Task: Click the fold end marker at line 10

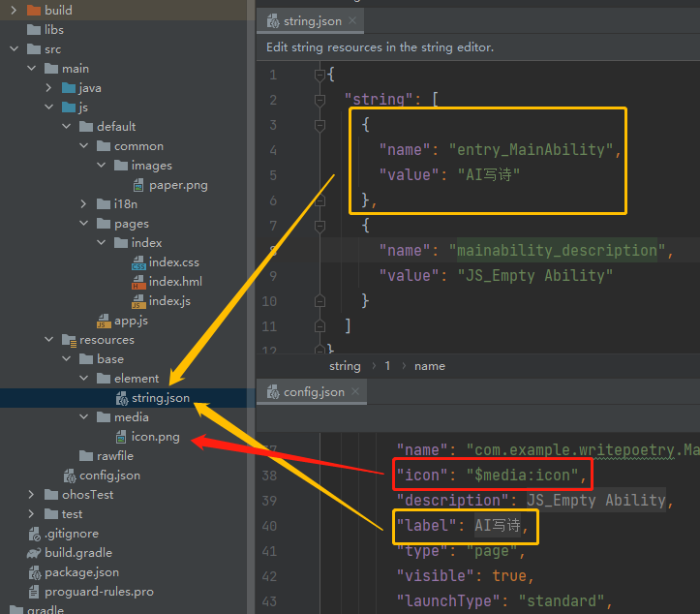Action: coord(320,301)
